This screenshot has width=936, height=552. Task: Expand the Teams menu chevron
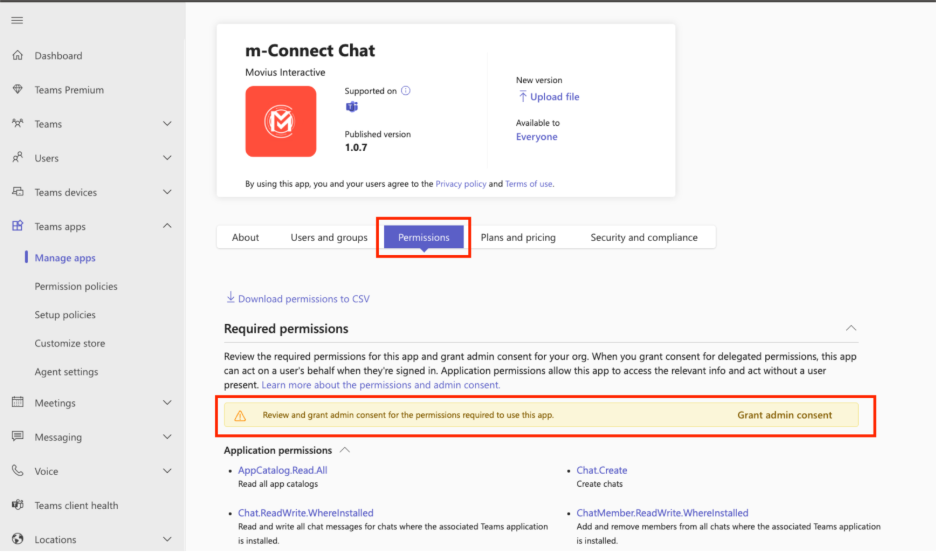click(167, 124)
